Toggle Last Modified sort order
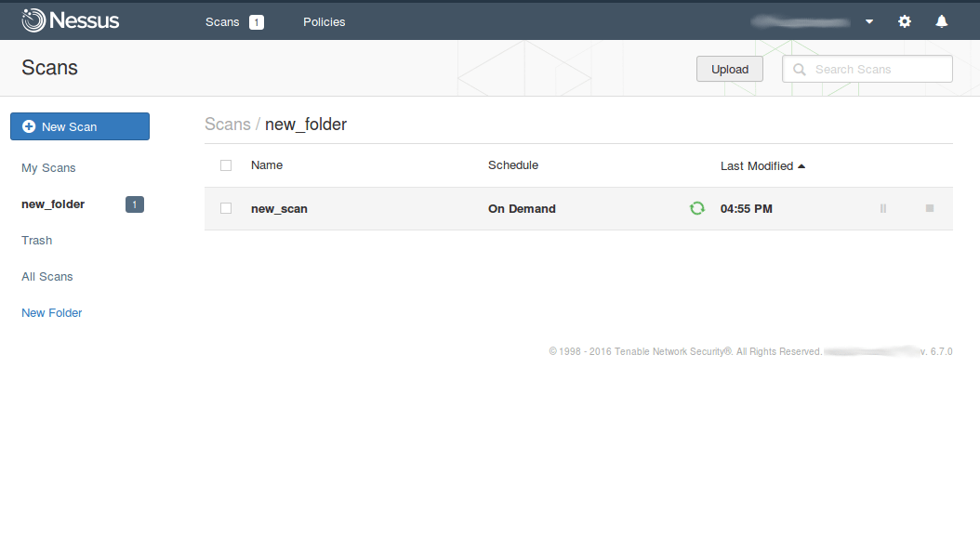 (757, 165)
